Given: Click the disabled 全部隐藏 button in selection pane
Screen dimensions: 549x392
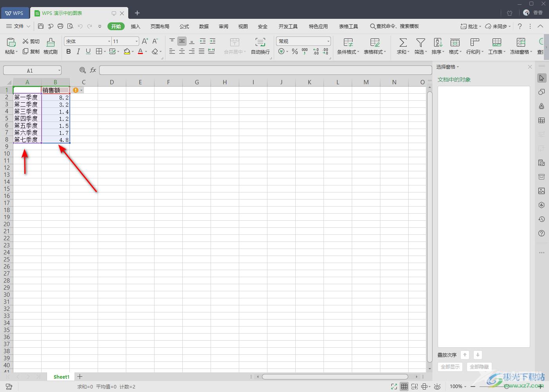Looking at the screenshot, I should 479,367.
